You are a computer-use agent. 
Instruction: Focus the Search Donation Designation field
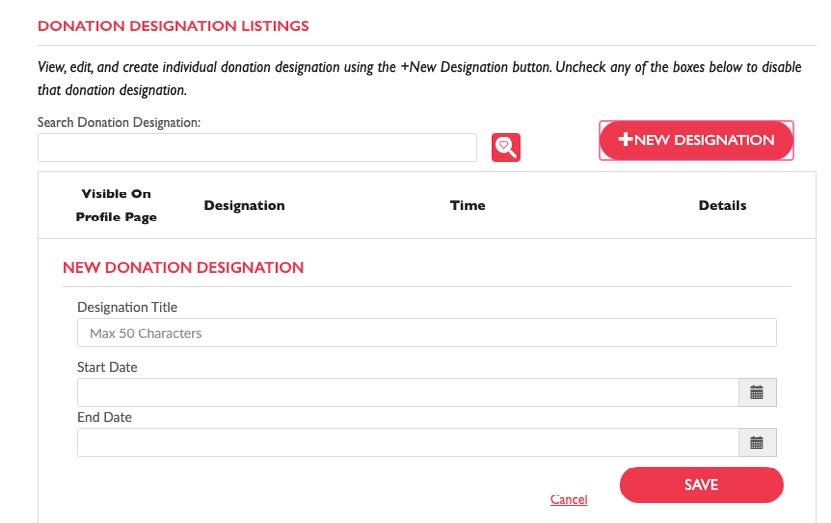257,147
